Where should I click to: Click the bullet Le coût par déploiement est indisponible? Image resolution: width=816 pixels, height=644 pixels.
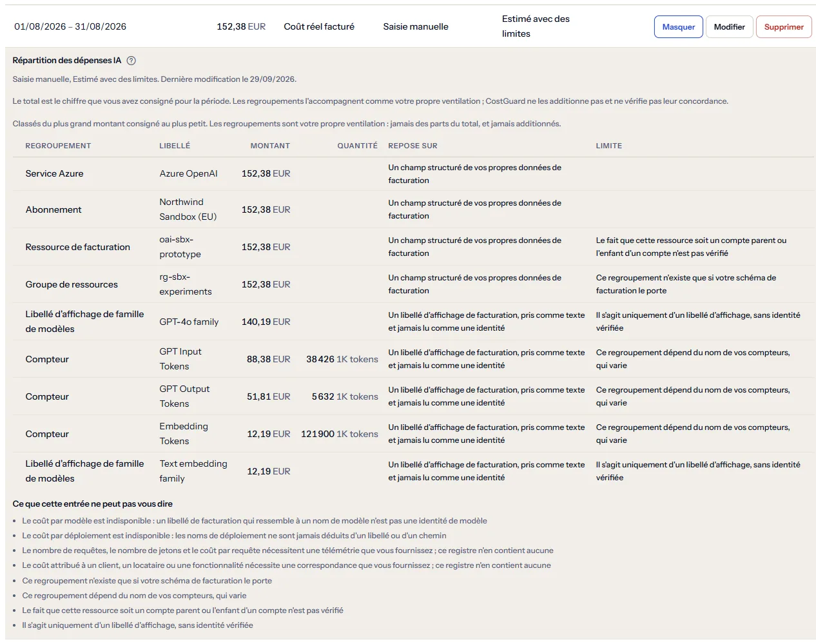[234, 536]
